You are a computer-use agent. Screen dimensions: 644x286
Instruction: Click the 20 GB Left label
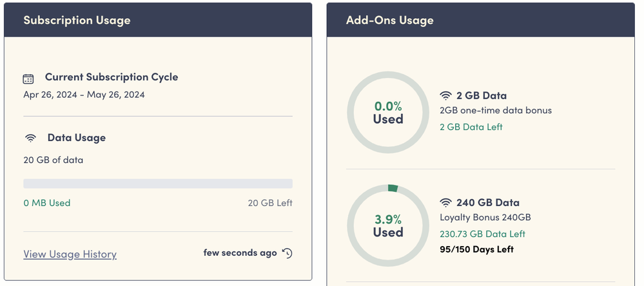pos(270,203)
